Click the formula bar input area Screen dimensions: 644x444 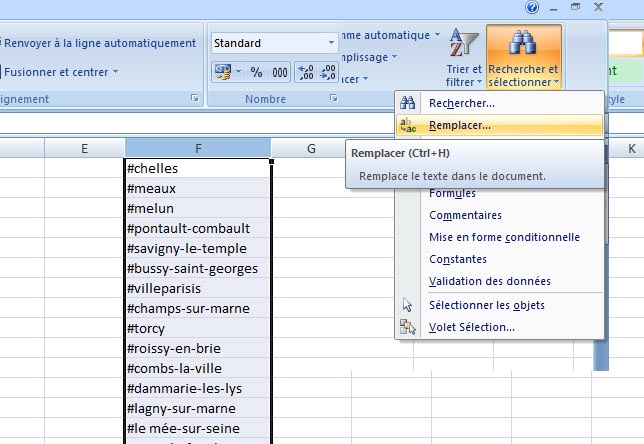pos(197,122)
